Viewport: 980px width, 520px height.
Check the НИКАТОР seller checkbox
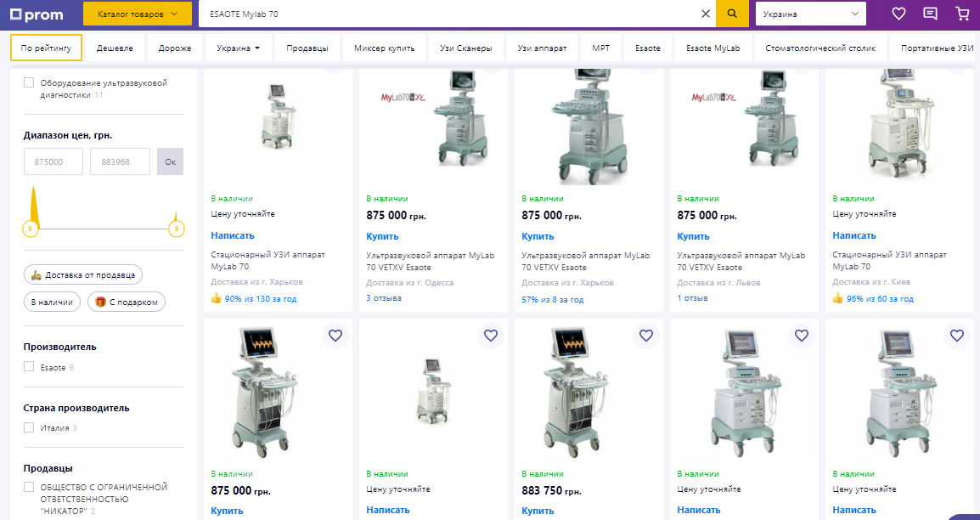[29, 487]
